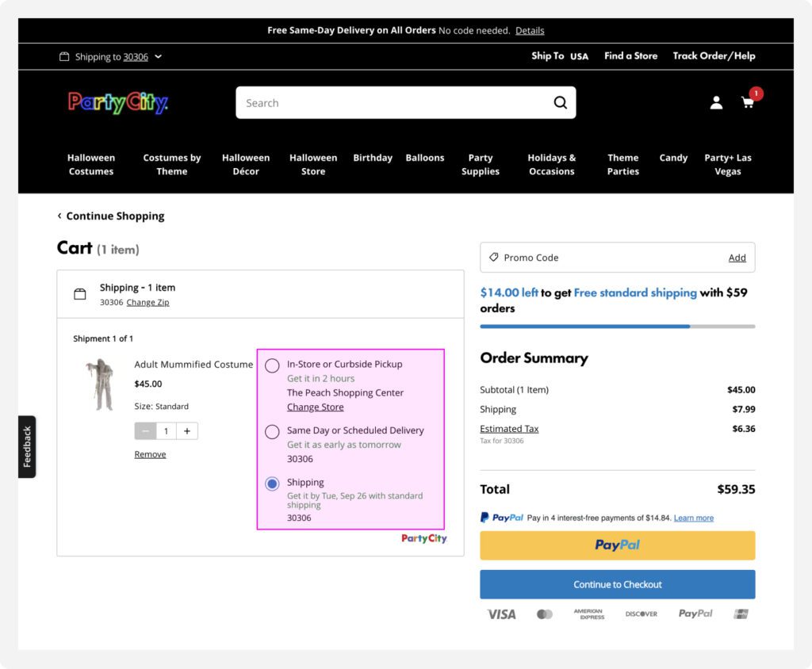
Task: Open Halloween Costumes menu
Action: click(x=91, y=165)
